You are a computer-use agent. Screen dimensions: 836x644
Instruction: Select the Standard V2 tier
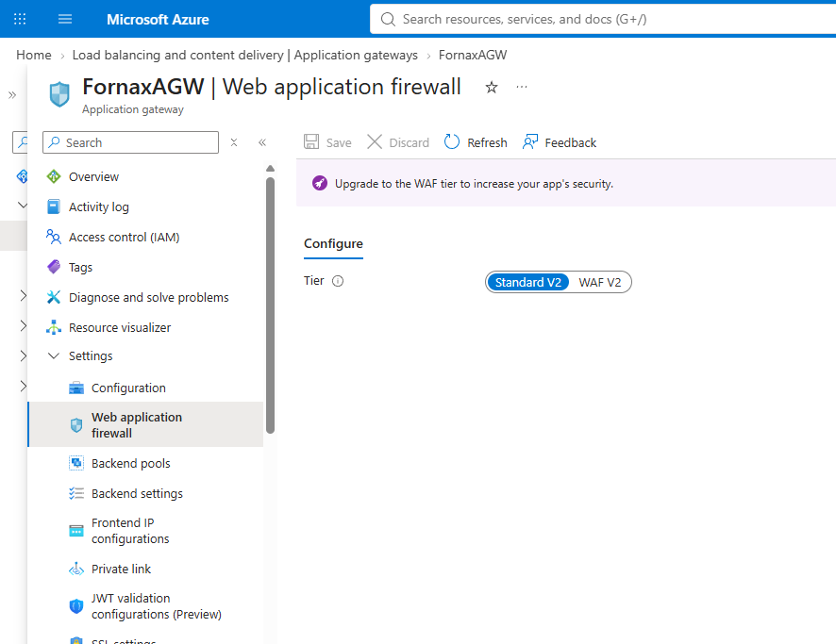[527, 282]
